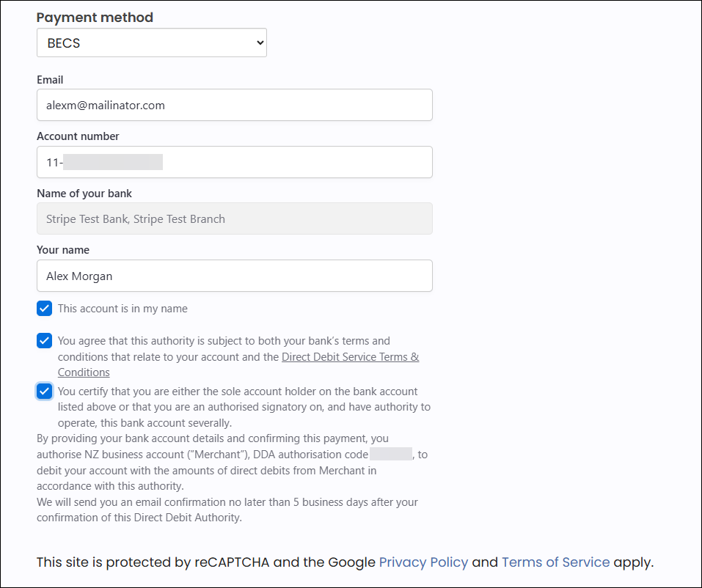
Task: Open the Google Terms of Service link
Action: [555, 562]
